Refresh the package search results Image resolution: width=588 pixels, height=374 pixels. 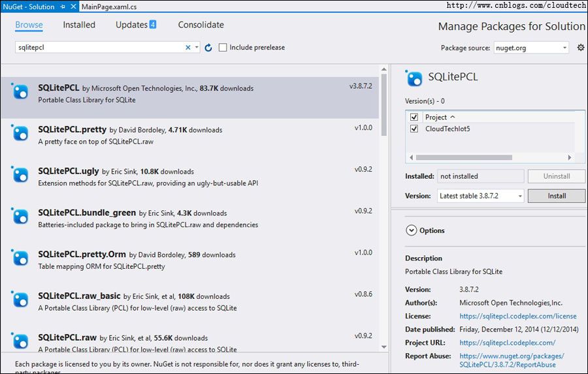[x=208, y=48]
